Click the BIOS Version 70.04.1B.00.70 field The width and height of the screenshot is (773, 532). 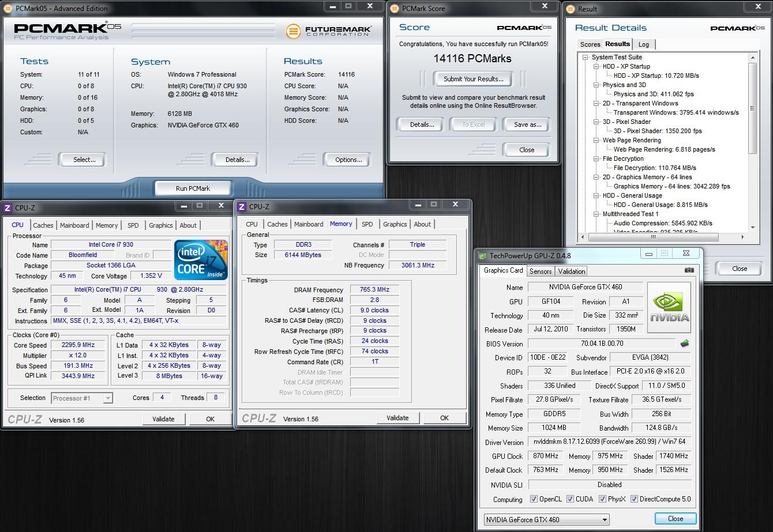pos(603,344)
